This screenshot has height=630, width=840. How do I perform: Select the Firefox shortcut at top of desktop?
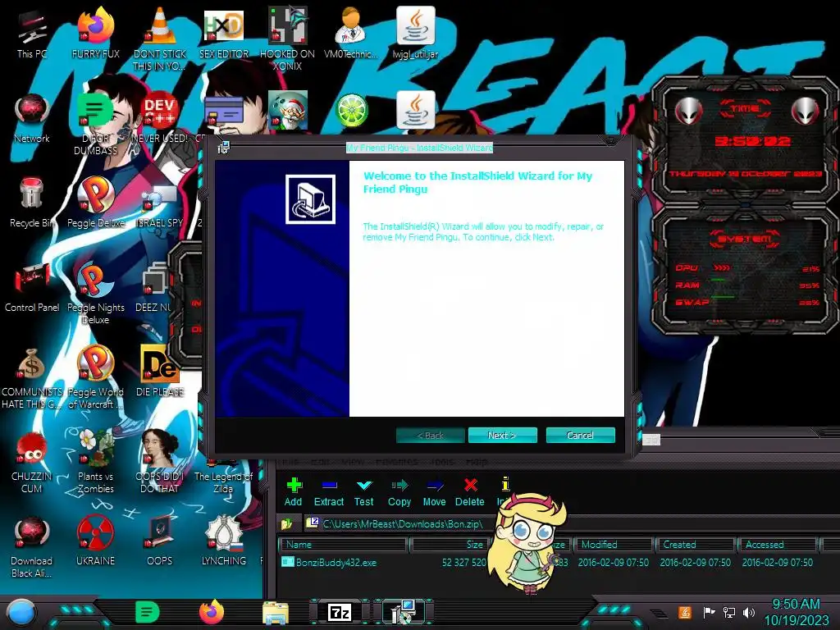pos(95,34)
